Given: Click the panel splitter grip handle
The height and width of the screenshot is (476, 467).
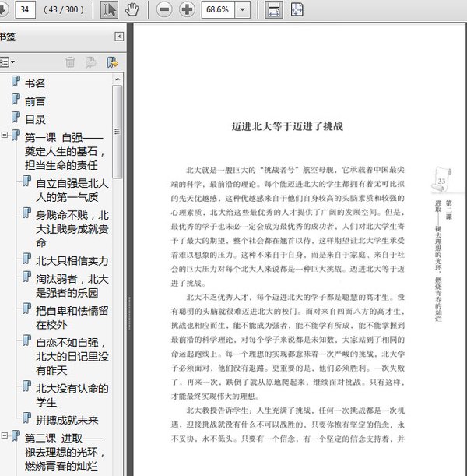Looking at the screenshot, I should pos(129,314).
